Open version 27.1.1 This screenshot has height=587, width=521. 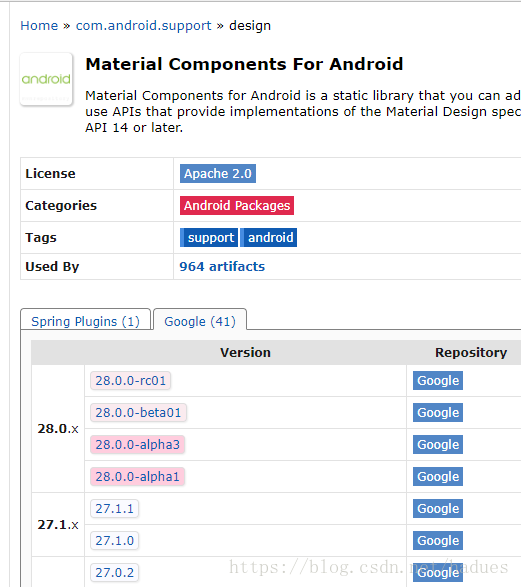pos(115,509)
